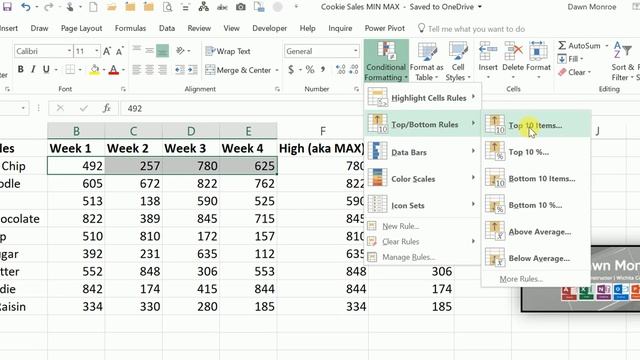Click the Decrease Font Size icon
This screenshot has height=360, width=640.
(119, 51)
